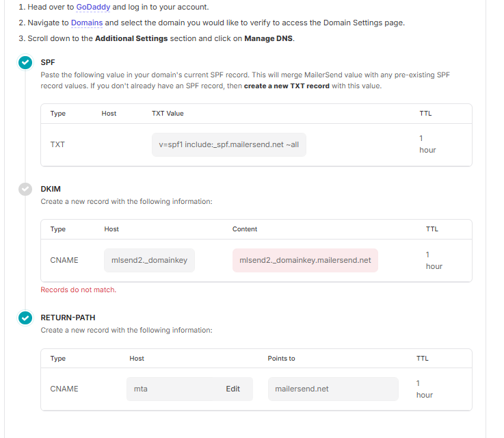504x438 pixels.
Task: Click the RETURN-PATH verified checkmark icon
Action: coord(25,318)
